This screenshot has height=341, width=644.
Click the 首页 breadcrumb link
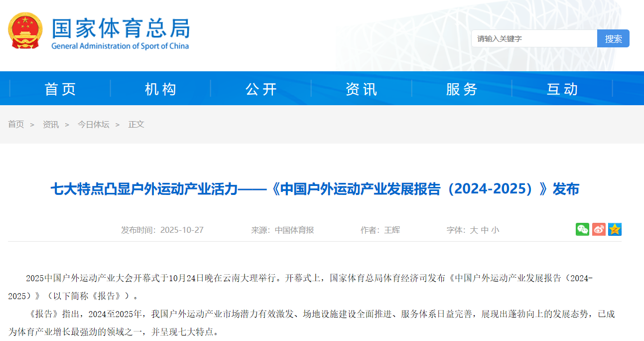tap(16, 124)
